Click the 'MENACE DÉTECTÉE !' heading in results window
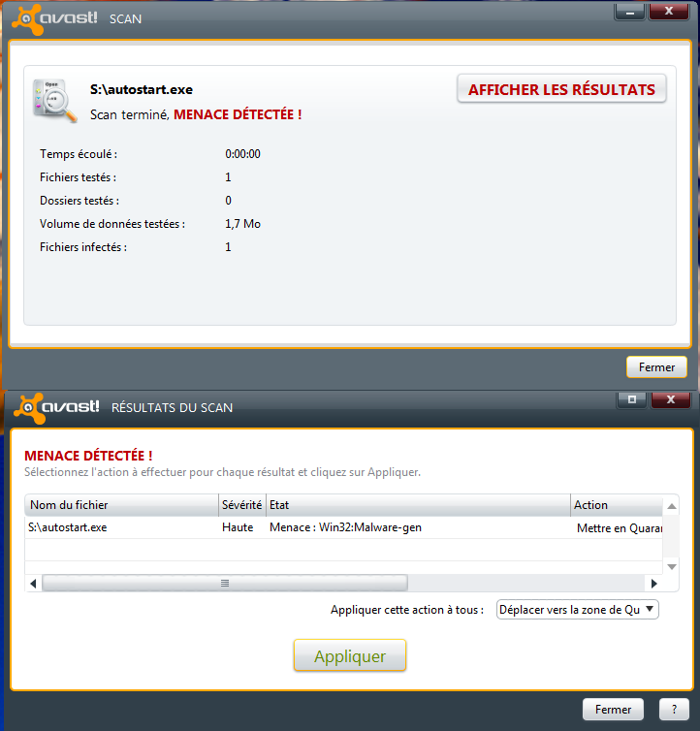Image resolution: width=700 pixels, height=731 pixels. click(x=88, y=456)
